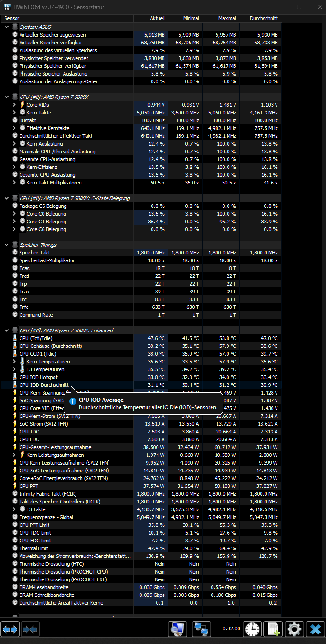The width and height of the screenshot is (326, 644).
Task: Collapse the AMD Ryzen 7 5800X: Enhanced section
Action: coord(6,330)
